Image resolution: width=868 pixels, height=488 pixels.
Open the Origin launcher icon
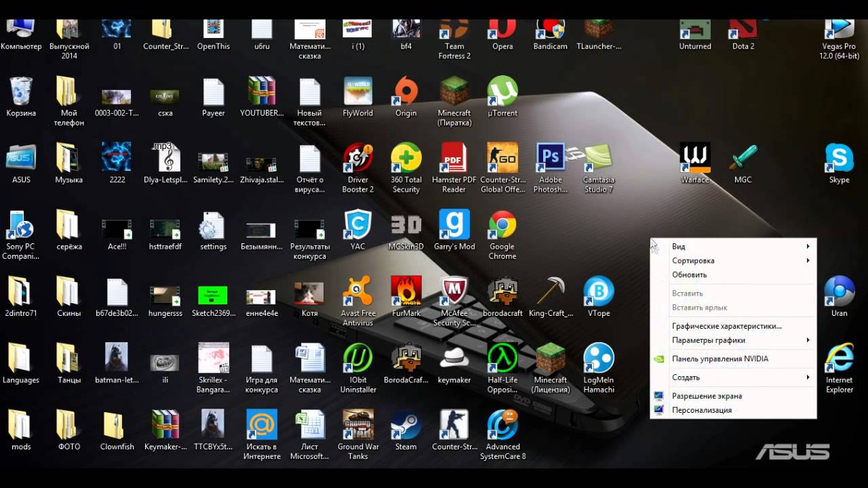tap(406, 96)
